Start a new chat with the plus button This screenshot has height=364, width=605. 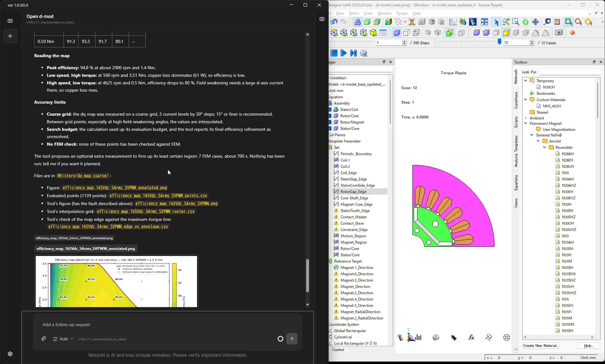[x=10, y=36]
